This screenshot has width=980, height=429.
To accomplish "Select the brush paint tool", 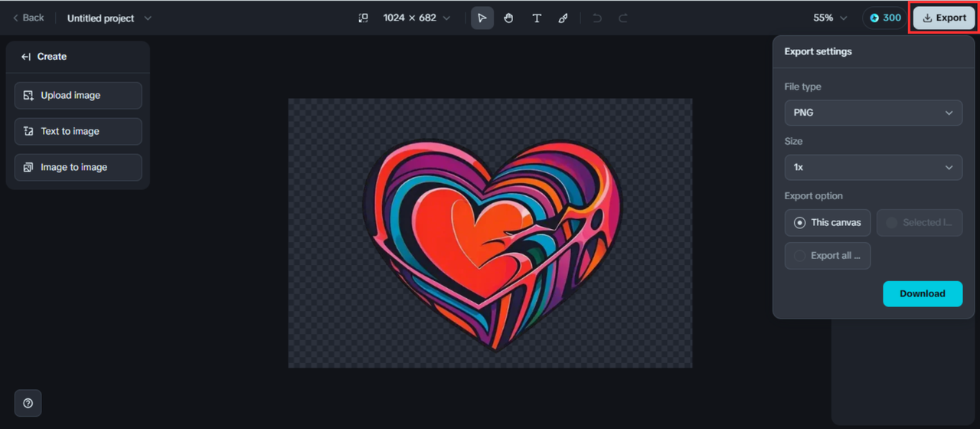I will (563, 18).
